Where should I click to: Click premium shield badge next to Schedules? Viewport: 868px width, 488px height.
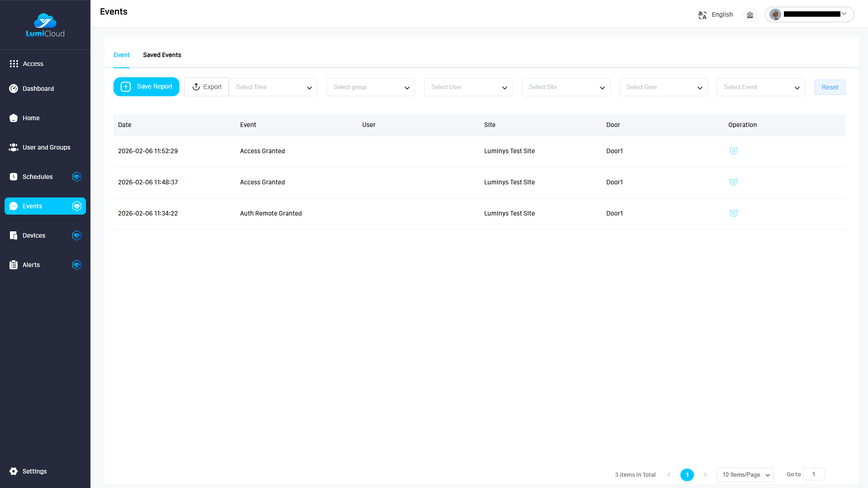click(x=76, y=177)
